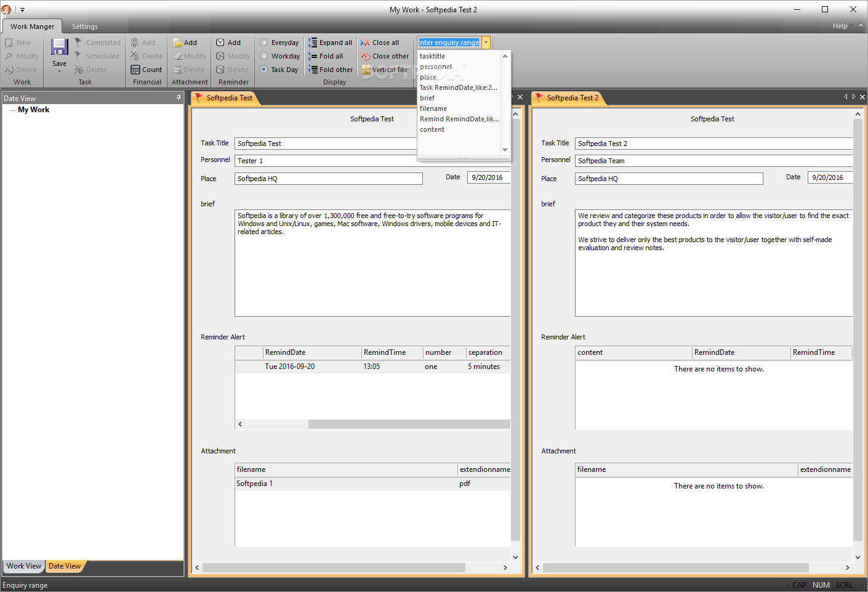The width and height of the screenshot is (868, 592).
Task: Mark task as Completed
Action: point(97,43)
